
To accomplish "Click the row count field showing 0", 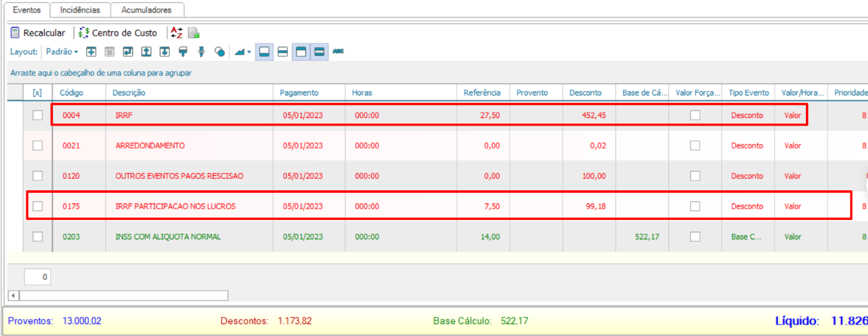I will pyautogui.click(x=38, y=276).
